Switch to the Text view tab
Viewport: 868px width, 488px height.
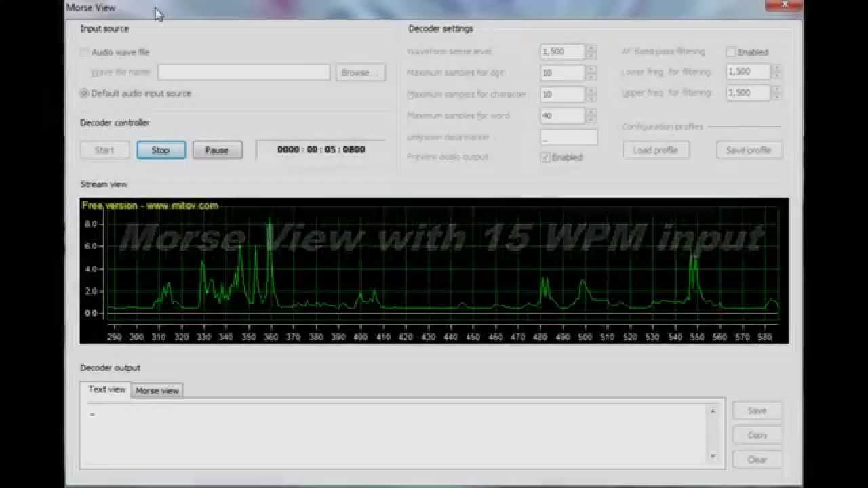pyautogui.click(x=106, y=390)
